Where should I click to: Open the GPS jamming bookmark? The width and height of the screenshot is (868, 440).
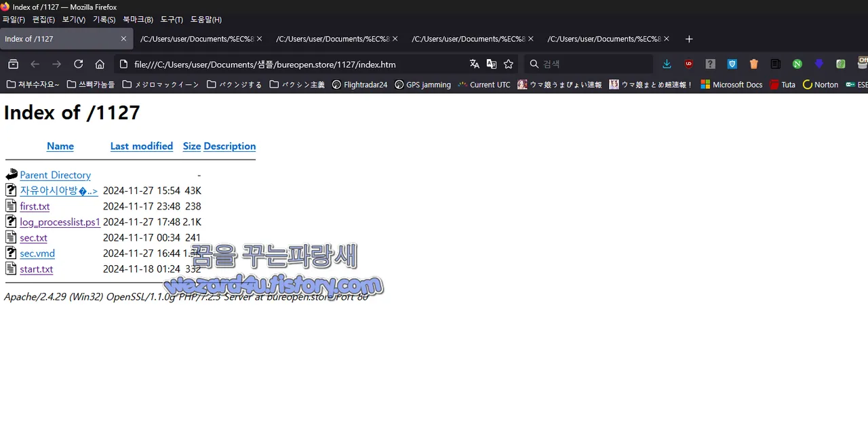click(x=422, y=85)
